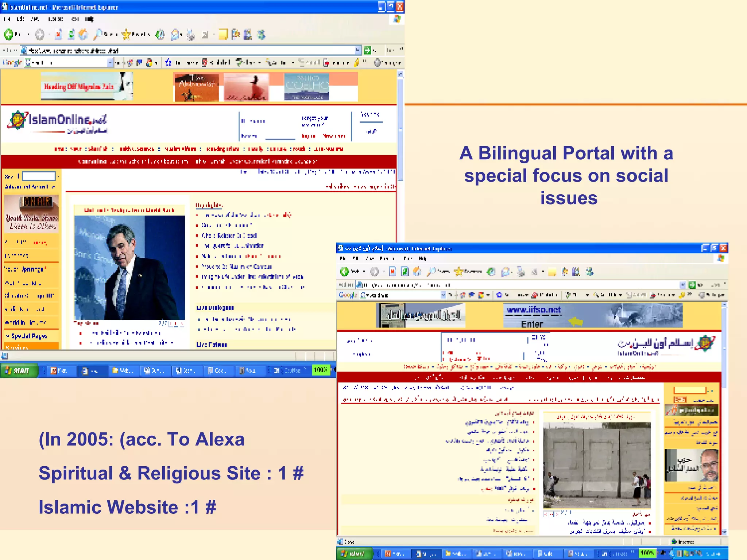Click Print icon in Arabic IslamOnline window
The image size is (747, 560).
pos(521,272)
